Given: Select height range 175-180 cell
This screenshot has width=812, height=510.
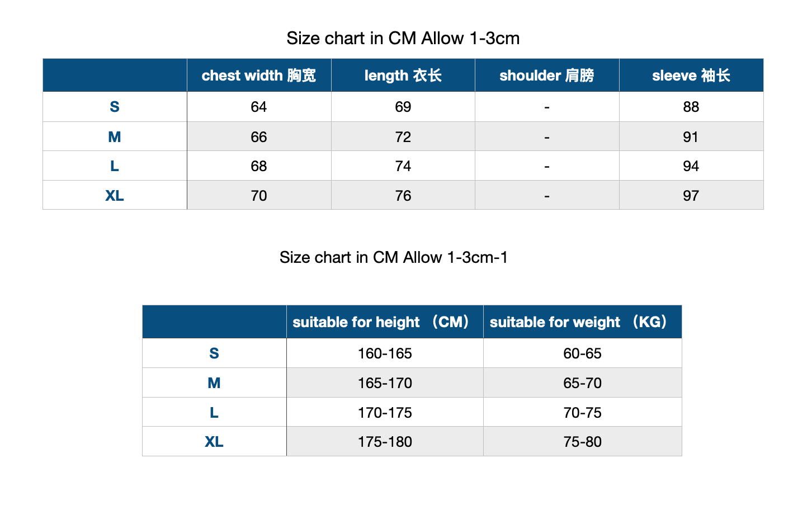Looking at the screenshot, I should pos(385,442).
